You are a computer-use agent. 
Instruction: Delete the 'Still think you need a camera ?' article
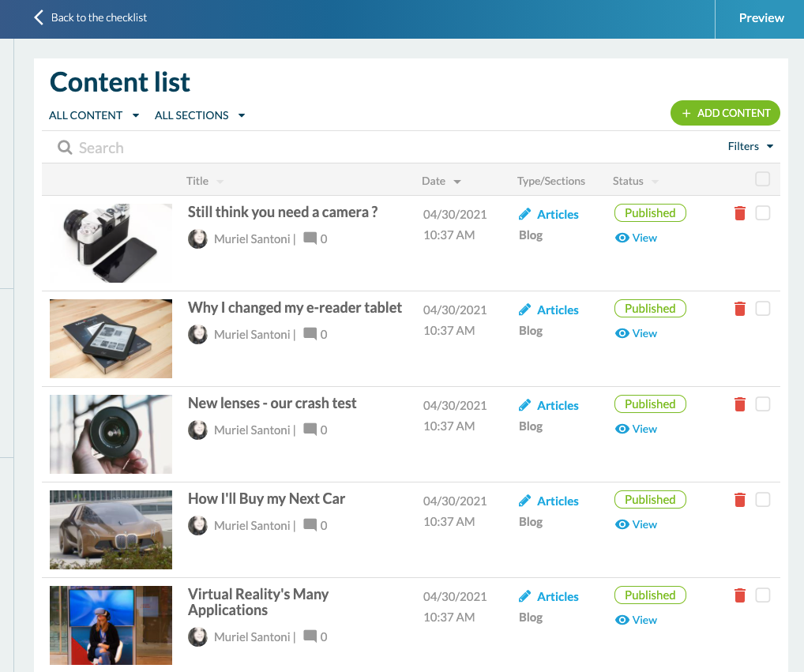[740, 213]
